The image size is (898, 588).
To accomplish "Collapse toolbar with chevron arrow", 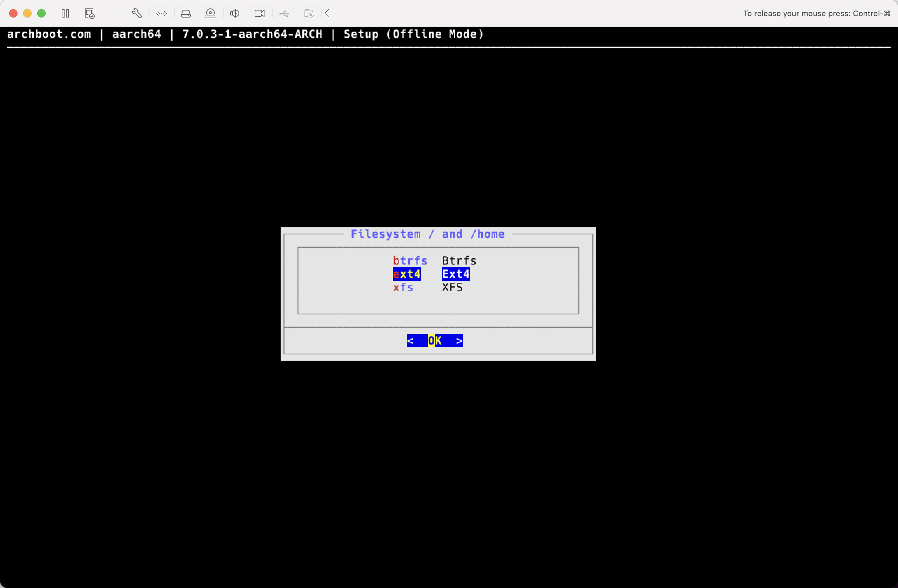I will point(327,14).
